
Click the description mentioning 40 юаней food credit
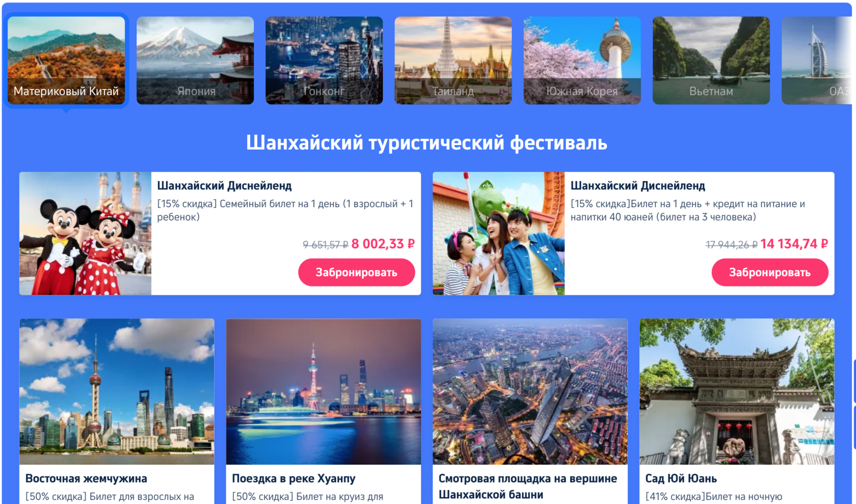click(688, 210)
